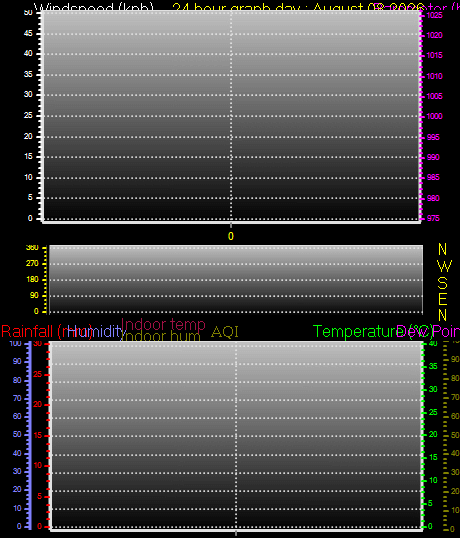This screenshot has width=460, height=538.
Task: Click the Windspeed (kph) title
Action: coord(94,8)
